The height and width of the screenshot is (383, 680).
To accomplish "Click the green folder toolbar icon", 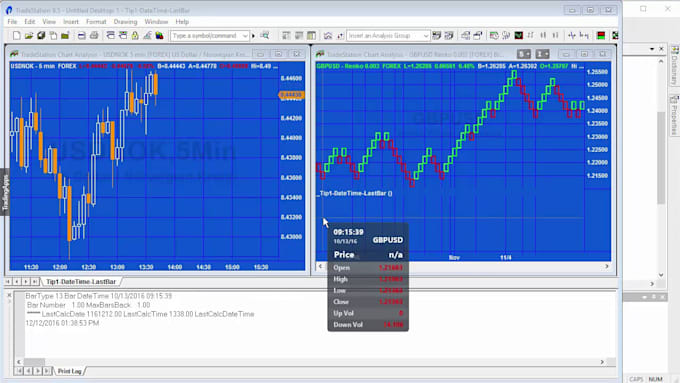I will coord(65,36).
